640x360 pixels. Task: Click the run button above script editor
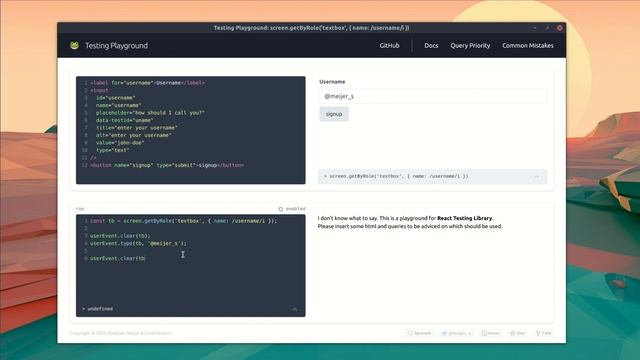(x=80, y=209)
